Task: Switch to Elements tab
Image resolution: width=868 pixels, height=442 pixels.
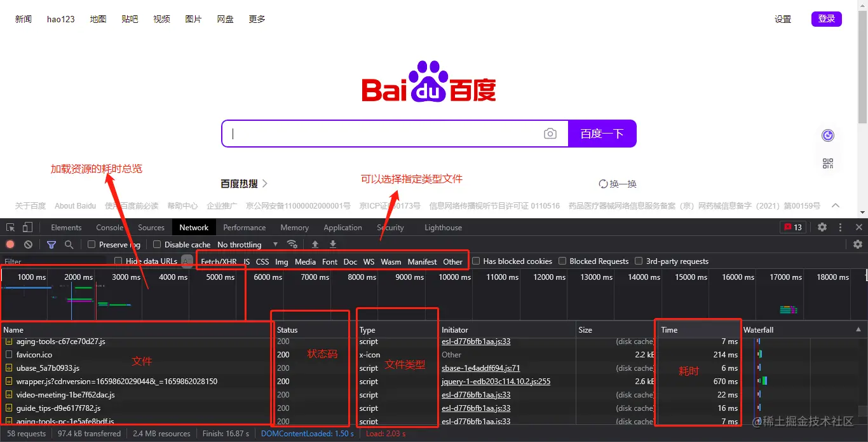Action: [x=66, y=227]
